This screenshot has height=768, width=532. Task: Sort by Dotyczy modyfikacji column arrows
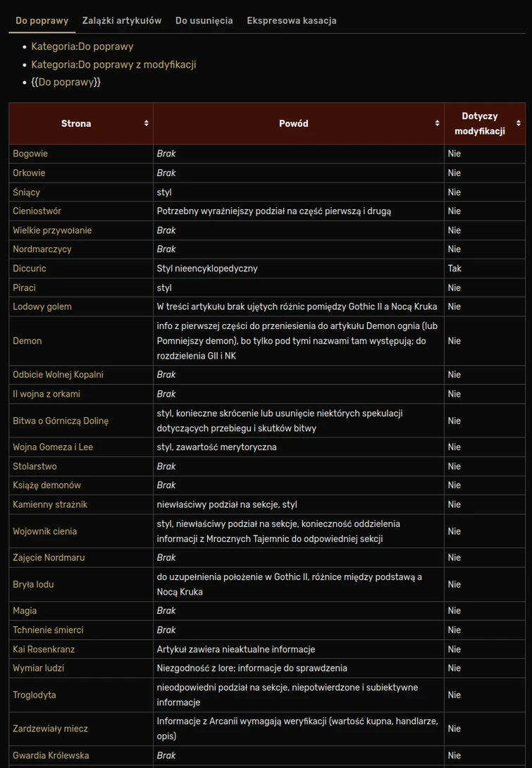pos(519,123)
